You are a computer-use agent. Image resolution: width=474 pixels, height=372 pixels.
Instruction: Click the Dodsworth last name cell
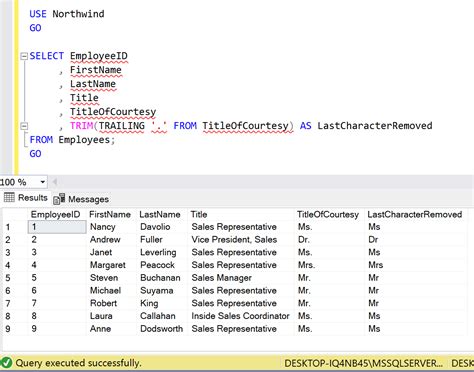pyautogui.click(x=162, y=329)
